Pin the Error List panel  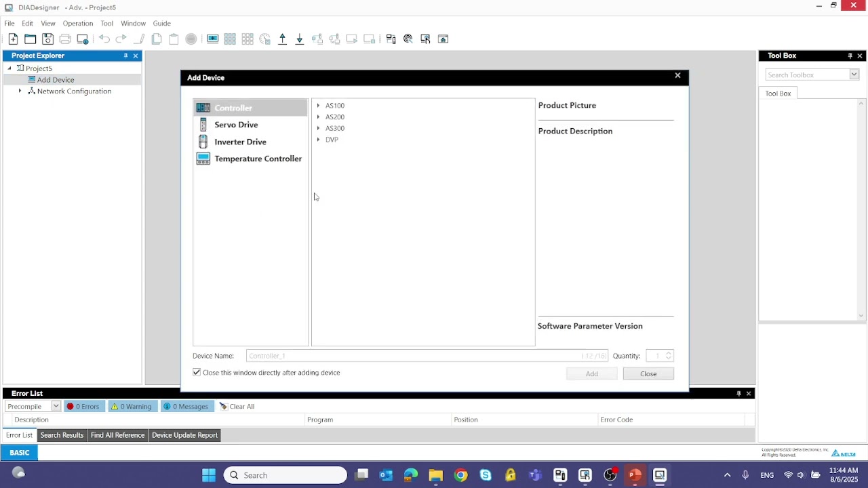click(738, 393)
